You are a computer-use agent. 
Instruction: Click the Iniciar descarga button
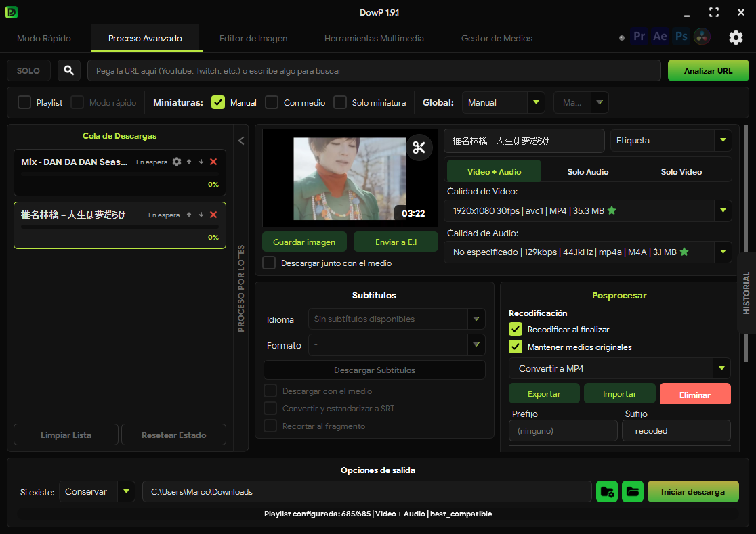[x=693, y=491]
